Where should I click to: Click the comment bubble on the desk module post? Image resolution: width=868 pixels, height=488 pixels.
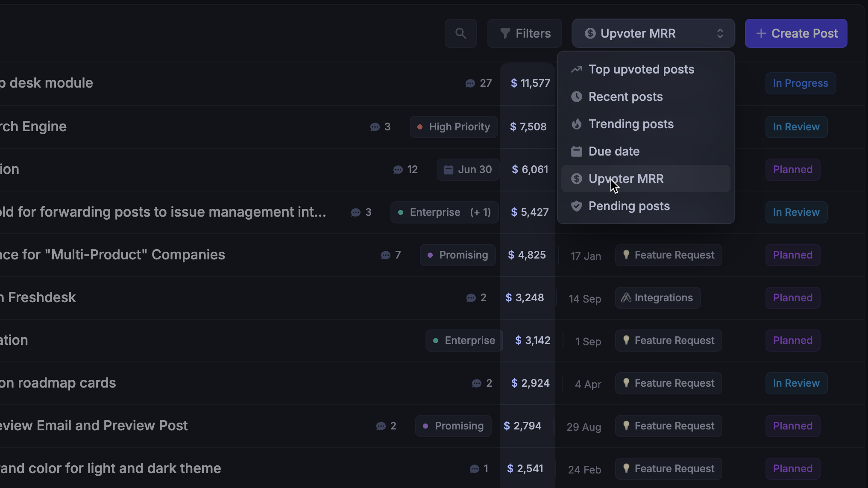pos(471,83)
